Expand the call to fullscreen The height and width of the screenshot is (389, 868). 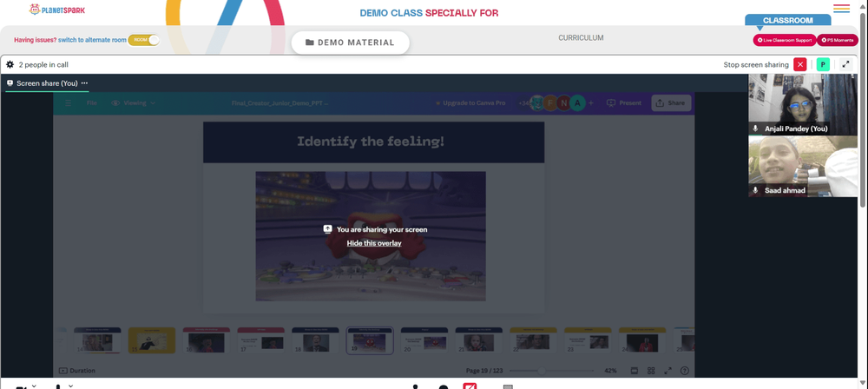point(845,64)
